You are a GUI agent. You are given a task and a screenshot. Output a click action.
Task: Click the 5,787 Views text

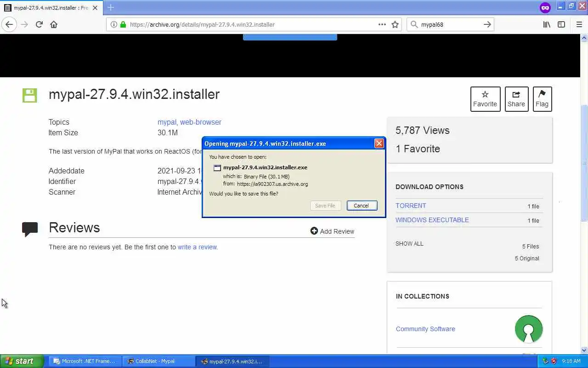[423, 131]
